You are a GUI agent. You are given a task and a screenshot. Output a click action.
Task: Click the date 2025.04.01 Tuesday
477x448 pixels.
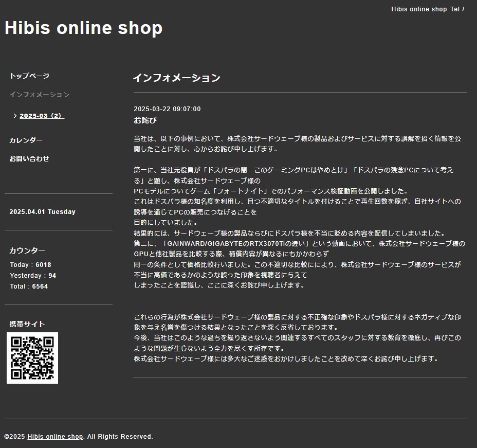[43, 212]
